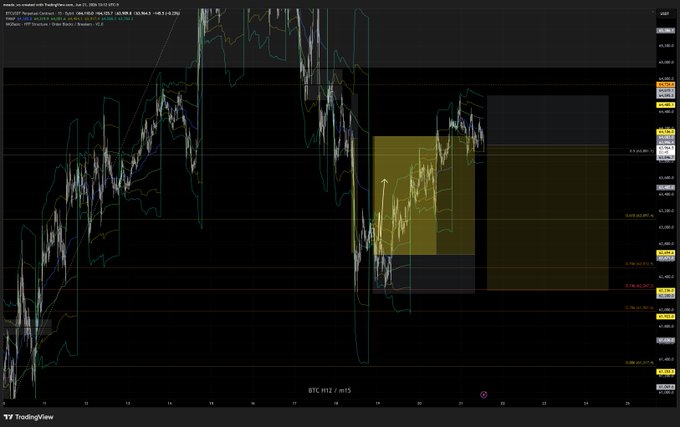
Task: Click the current price label 63,964.5
Action: point(666,148)
